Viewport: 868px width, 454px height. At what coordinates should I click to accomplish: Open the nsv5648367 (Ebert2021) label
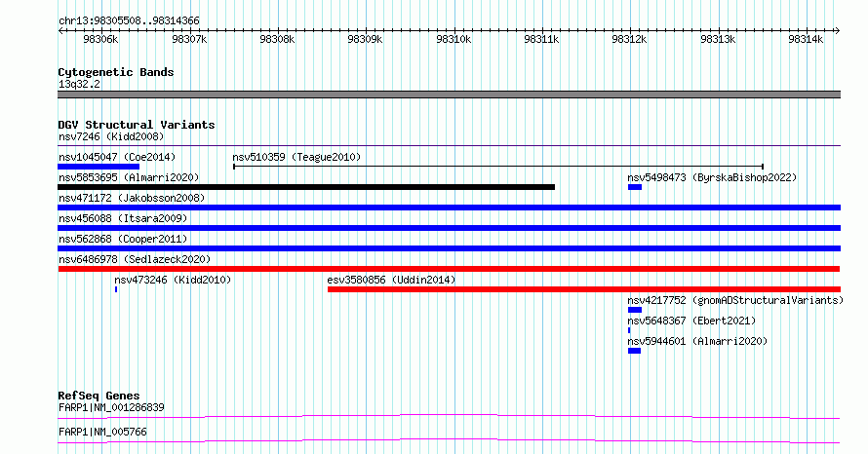pyautogui.click(x=691, y=321)
